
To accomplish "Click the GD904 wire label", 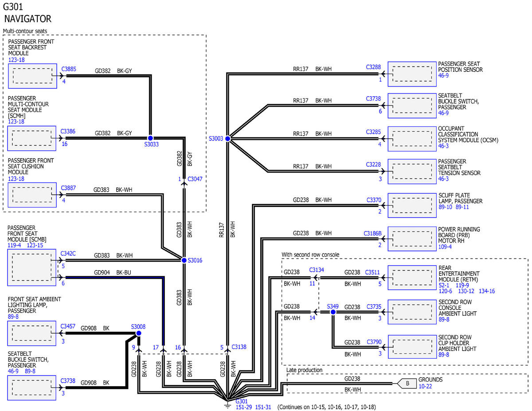I will click(x=101, y=273).
